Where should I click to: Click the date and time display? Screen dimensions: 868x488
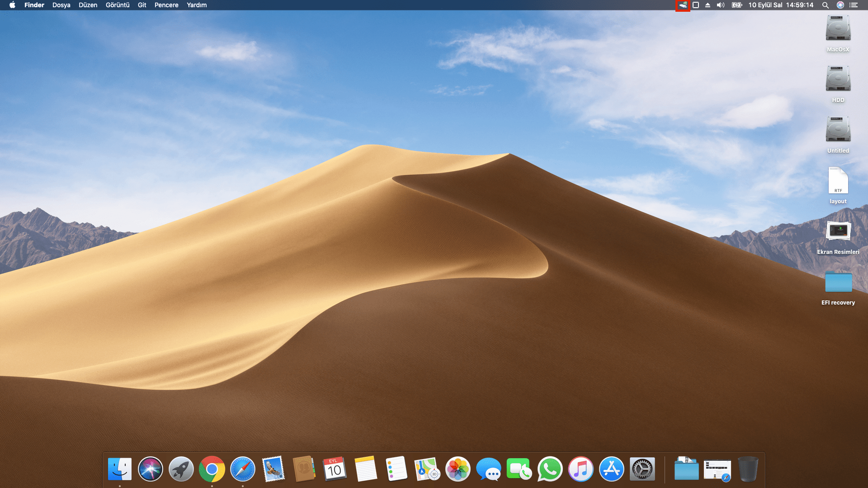click(x=781, y=5)
